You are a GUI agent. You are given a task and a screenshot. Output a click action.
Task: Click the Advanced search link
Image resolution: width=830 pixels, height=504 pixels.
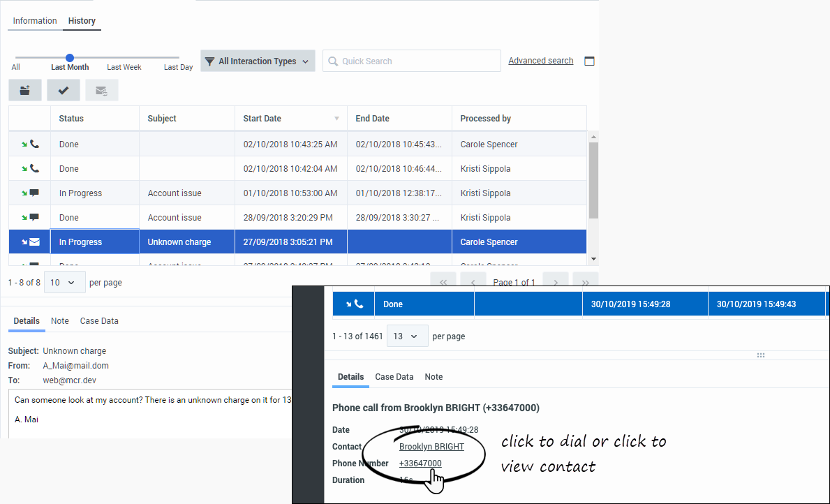(x=540, y=61)
